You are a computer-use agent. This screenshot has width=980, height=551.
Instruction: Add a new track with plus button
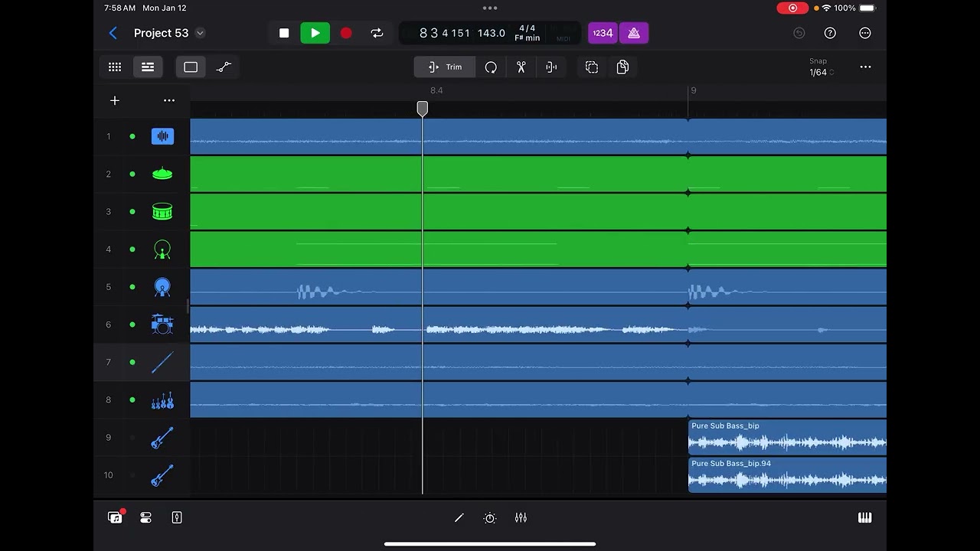click(115, 100)
